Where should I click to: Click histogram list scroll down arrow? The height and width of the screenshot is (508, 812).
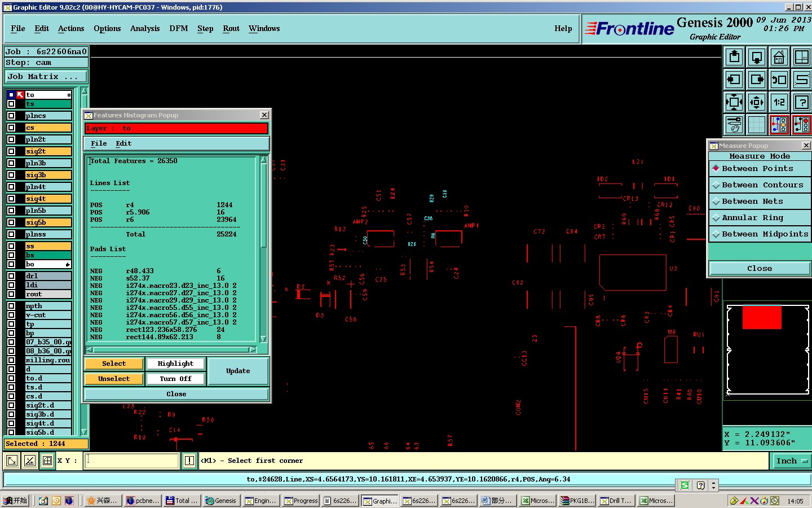click(x=263, y=339)
